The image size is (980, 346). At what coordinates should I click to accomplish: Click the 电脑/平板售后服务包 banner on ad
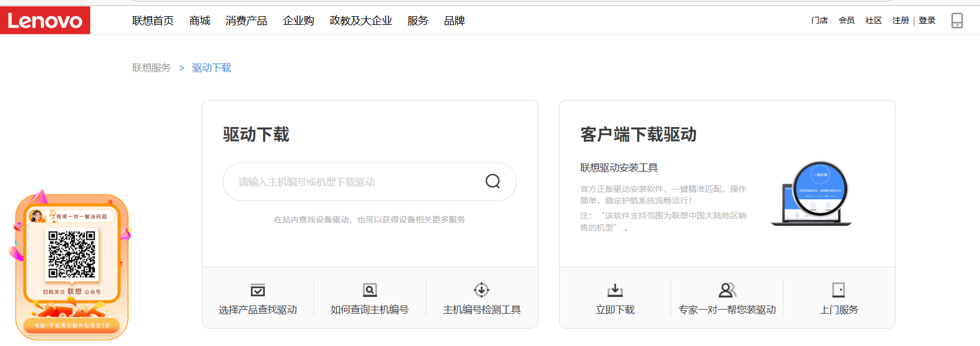point(72,325)
